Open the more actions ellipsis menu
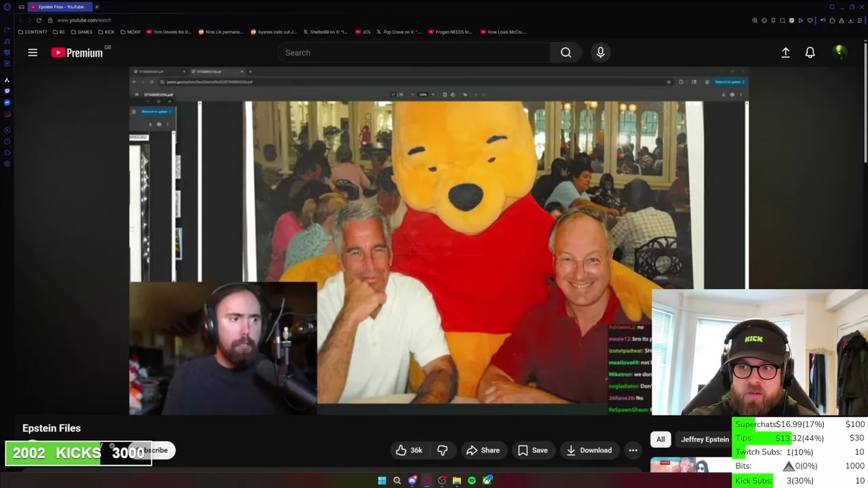This screenshot has width=868, height=488. 633,450
